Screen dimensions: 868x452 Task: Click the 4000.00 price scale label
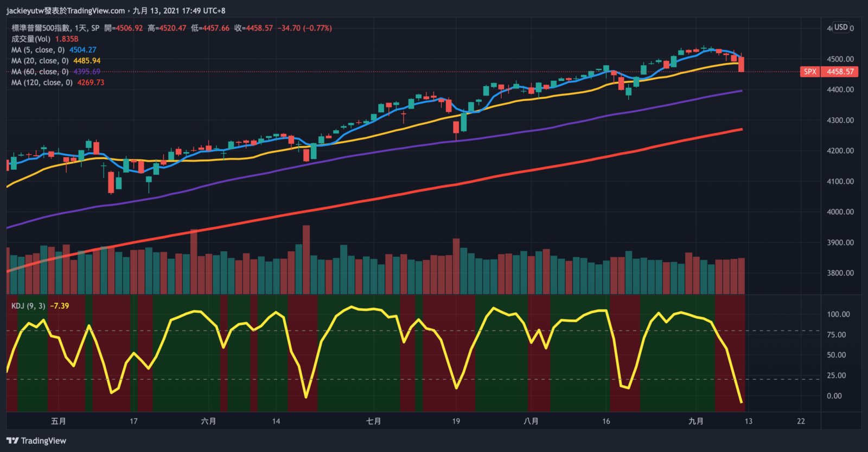pos(840,212)
